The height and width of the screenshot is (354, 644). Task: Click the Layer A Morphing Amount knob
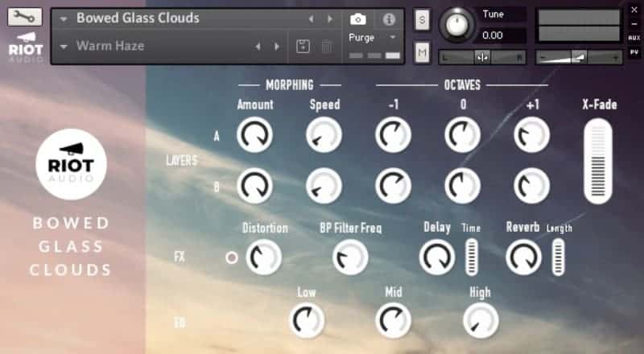coord(254,135)
